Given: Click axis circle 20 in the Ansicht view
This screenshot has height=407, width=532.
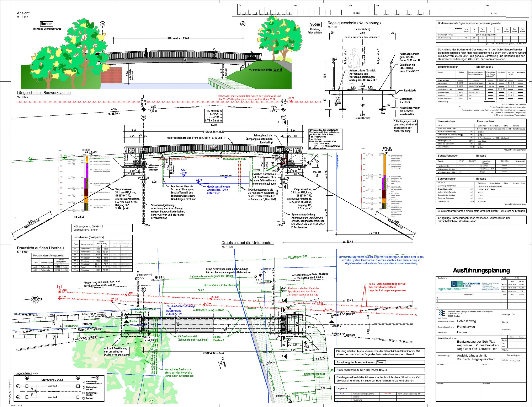Looking at the screenshot, I should click(x=243, y=23).
